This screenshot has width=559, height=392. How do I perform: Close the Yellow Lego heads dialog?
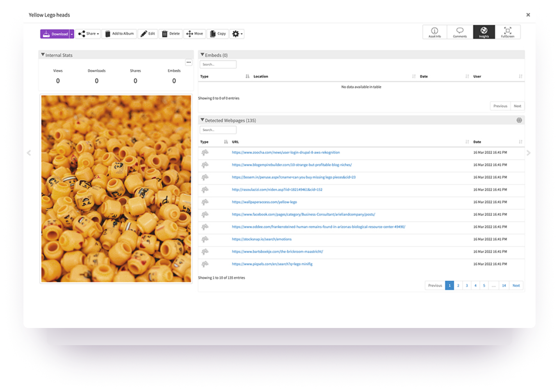528,15
